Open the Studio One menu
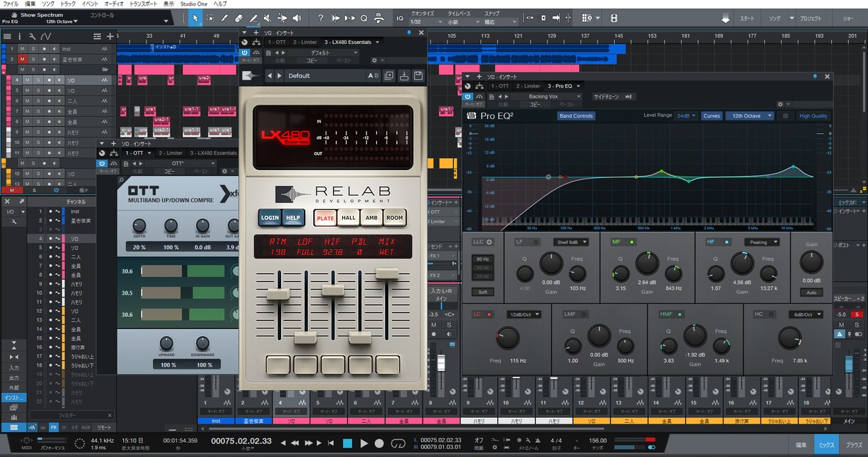Screen dimensions: 868x457 (x=194, y=4)
